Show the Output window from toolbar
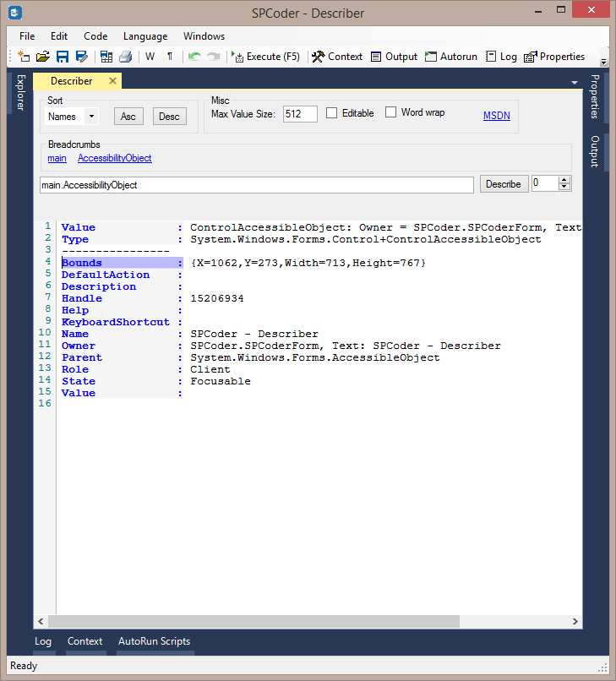The width and height of the screenshot is (616, 681). click(394, 57)
